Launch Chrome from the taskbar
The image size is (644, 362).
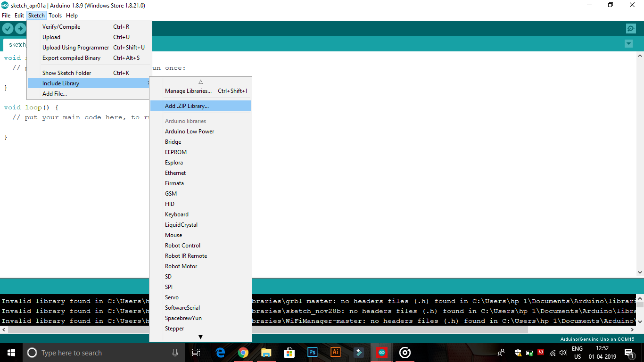pyautogui.click(x=243, y=352)
